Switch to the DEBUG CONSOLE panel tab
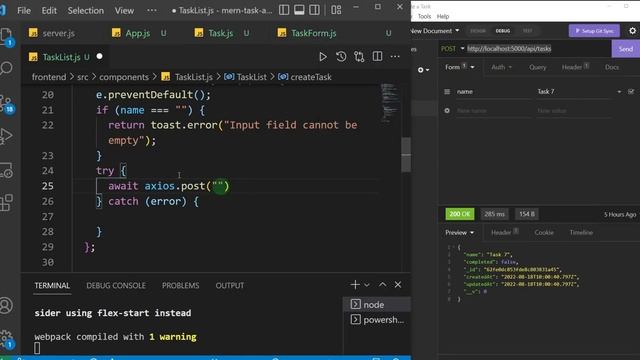 (x=116, y=285)
